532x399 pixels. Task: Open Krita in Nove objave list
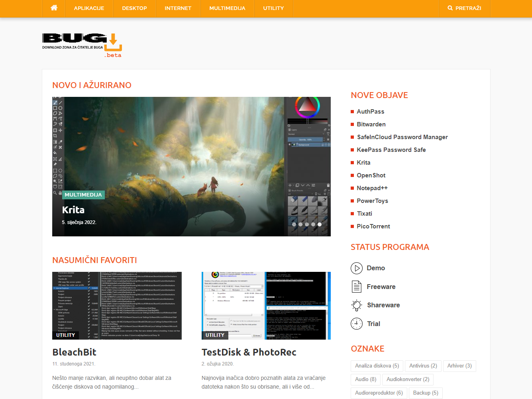(x=363, y=163)
